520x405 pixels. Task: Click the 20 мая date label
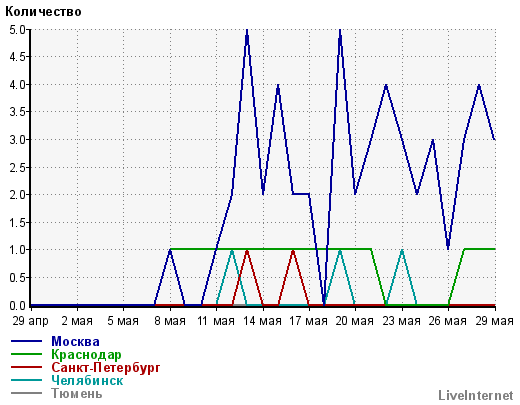pyautogui.click(x=355, y=321)
